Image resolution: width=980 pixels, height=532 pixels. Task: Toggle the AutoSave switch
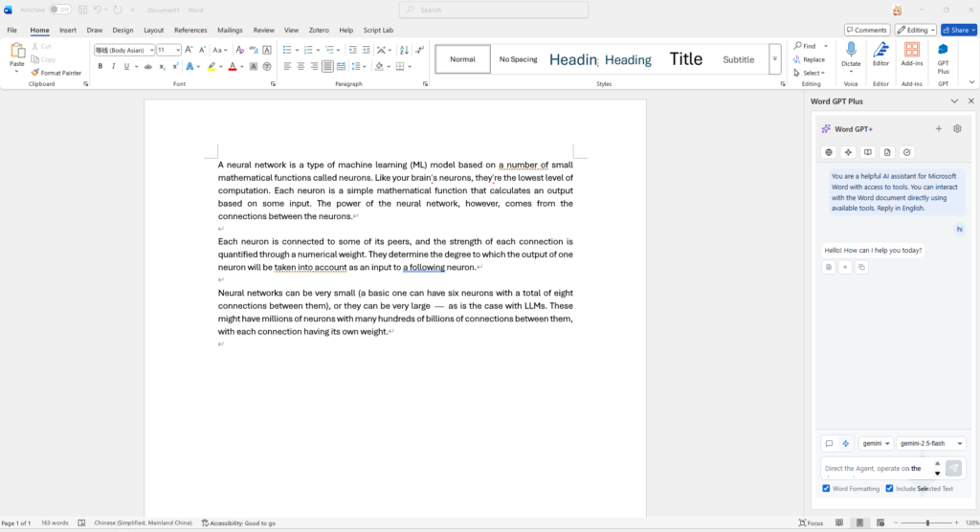point(59,10)
